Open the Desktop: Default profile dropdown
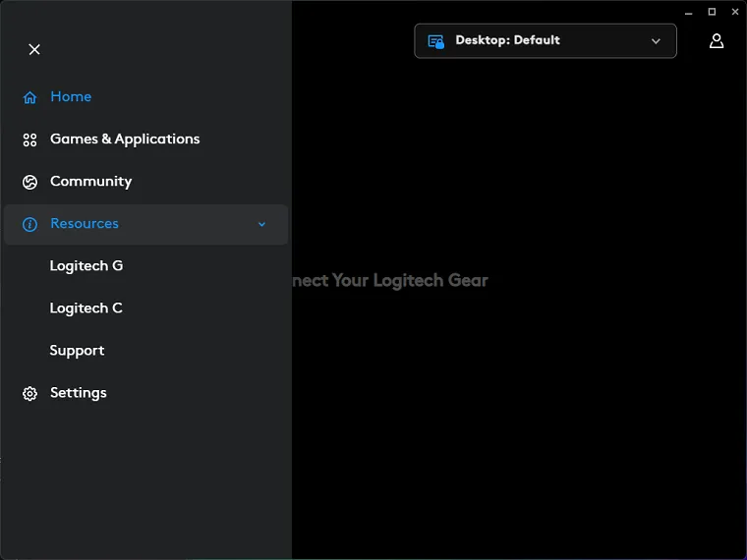 click(545, 41)
